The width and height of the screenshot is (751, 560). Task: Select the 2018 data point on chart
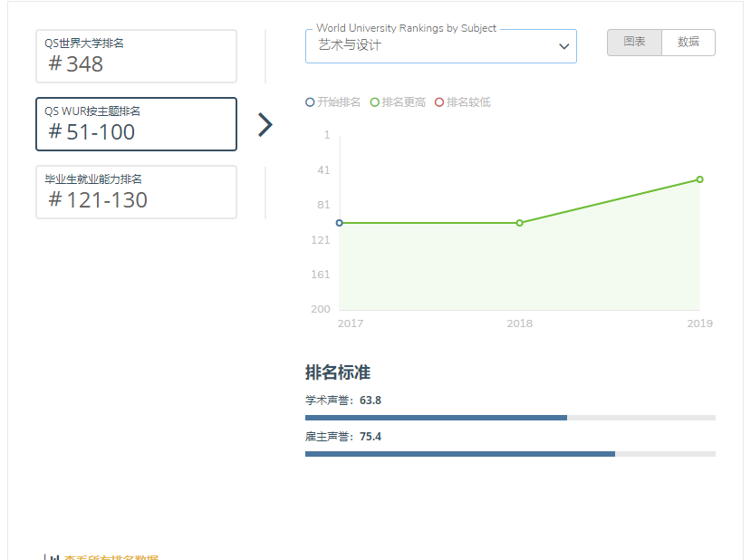[519, 223]
